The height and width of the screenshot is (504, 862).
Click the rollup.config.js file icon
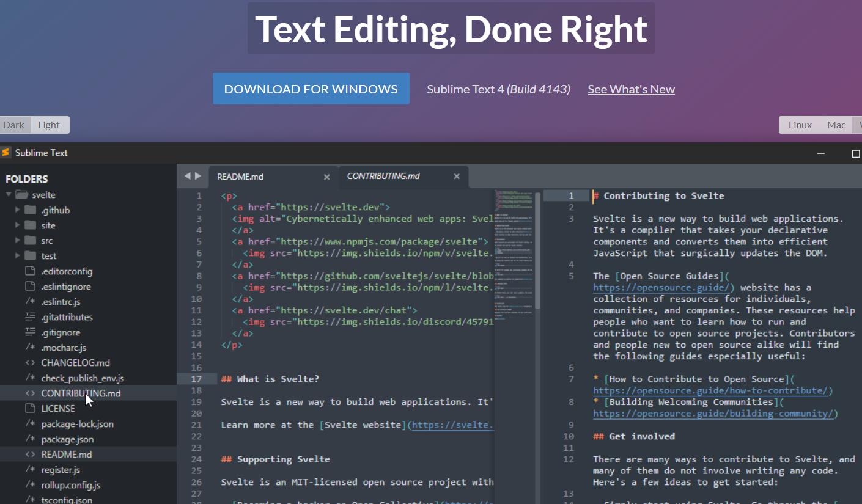31,485
